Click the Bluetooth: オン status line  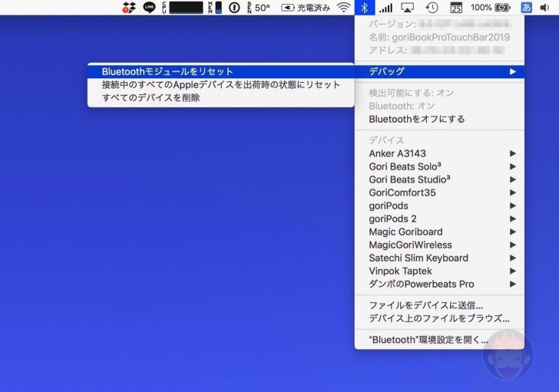pos(439,106)
